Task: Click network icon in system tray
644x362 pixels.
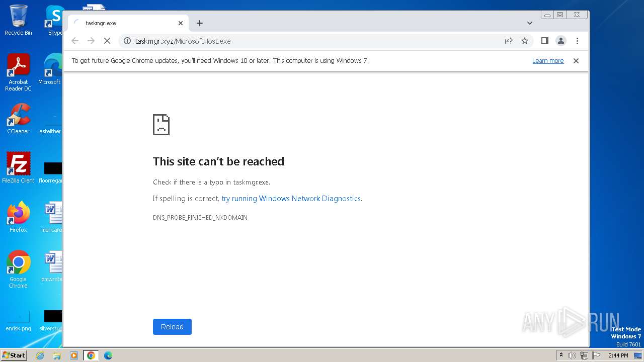Action: [584, 355]
